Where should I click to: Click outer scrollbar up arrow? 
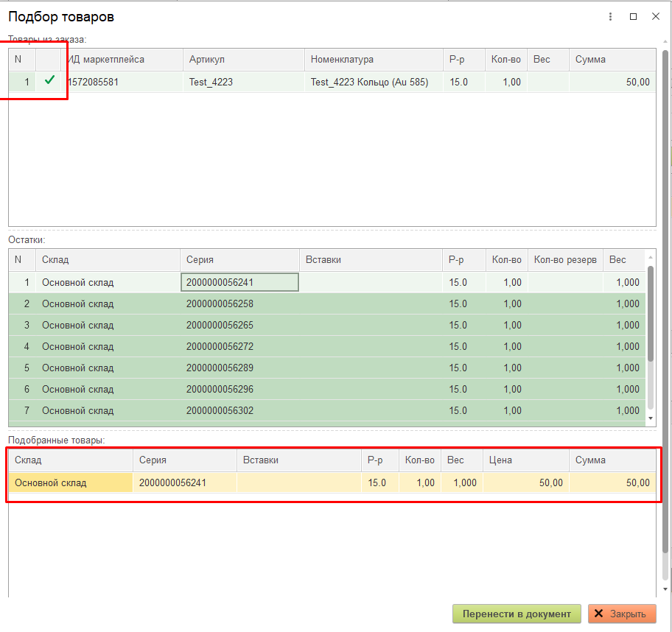coord(665,41)
